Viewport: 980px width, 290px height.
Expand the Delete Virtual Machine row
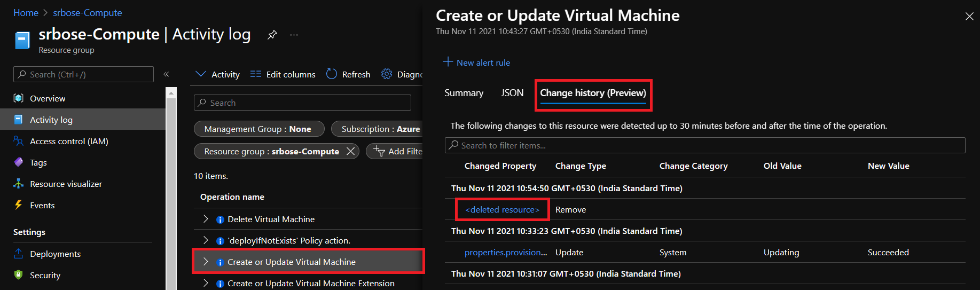click(206, 219)
